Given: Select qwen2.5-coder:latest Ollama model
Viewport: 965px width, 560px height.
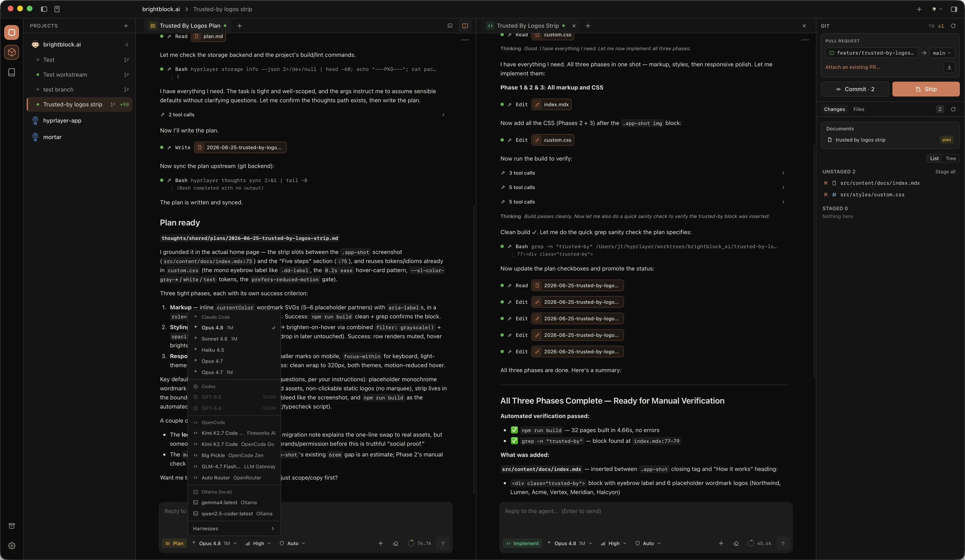Looking at the screenshot, I should click(x=234, y=514).
